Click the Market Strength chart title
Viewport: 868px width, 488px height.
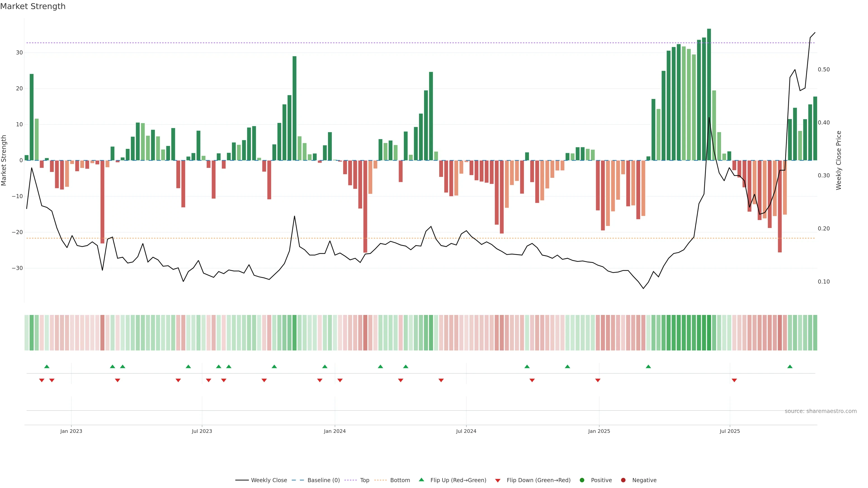[33, 6]
